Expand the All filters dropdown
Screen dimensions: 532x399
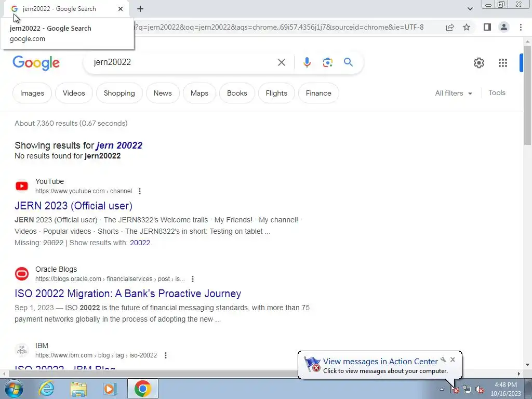pos(453,93)
